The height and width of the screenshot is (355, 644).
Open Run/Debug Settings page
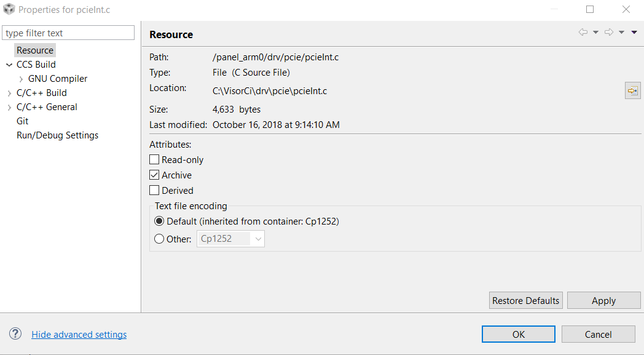(57, 135)
